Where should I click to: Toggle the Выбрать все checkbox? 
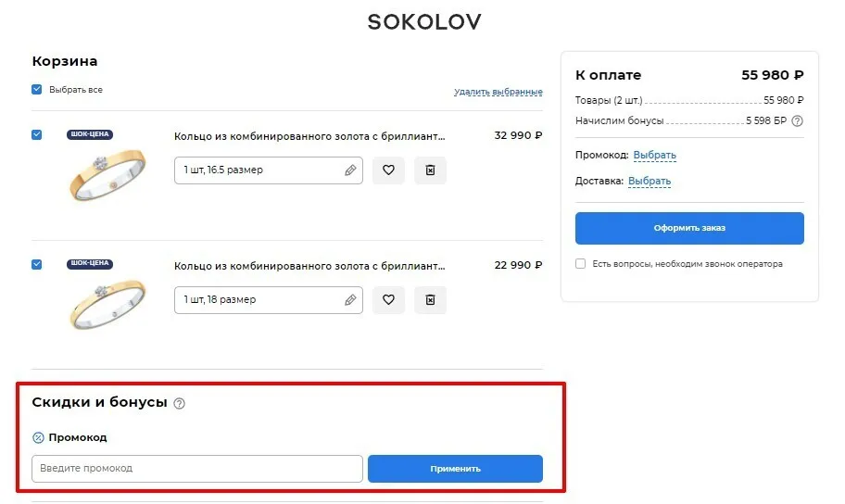[37, 90]
